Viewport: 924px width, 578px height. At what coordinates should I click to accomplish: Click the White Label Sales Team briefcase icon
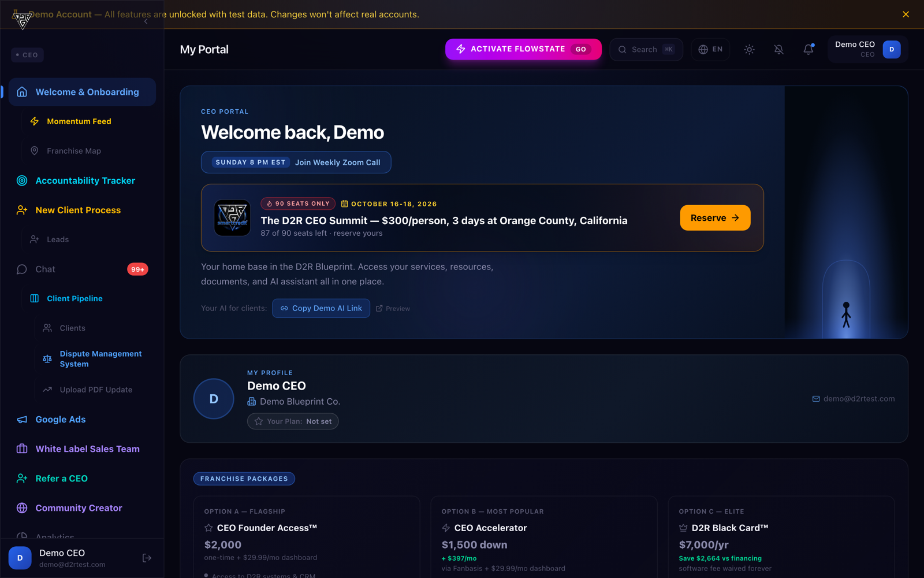coord(22,449)
